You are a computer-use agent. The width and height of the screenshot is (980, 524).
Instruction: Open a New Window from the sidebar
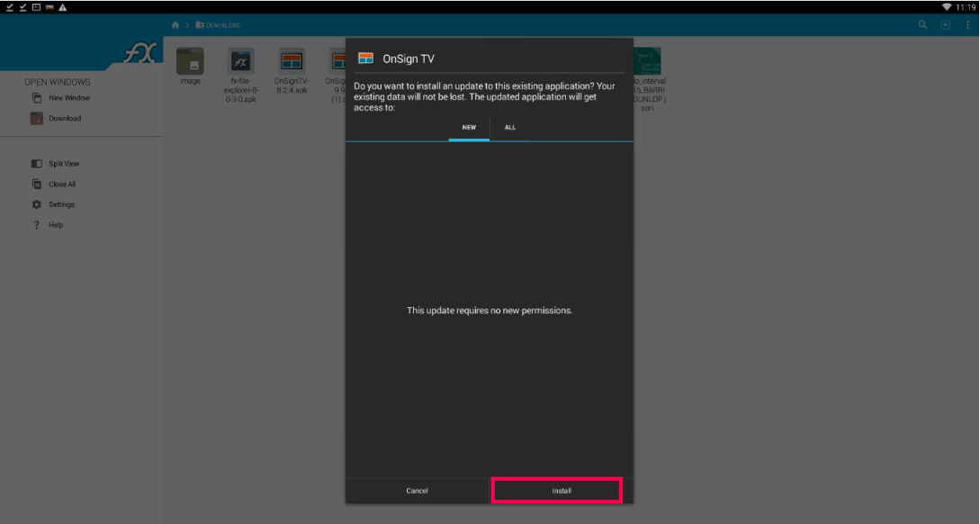(x=60, y=98)
